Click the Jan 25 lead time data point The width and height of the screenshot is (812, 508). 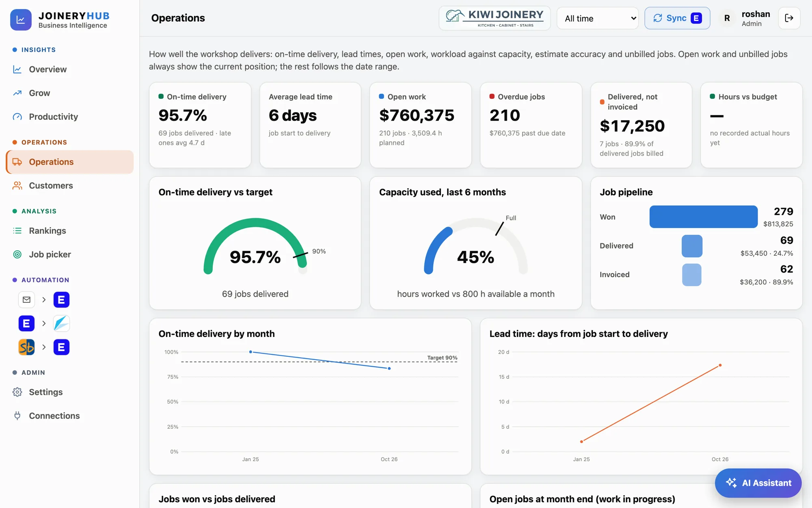[x=581, y=441]
